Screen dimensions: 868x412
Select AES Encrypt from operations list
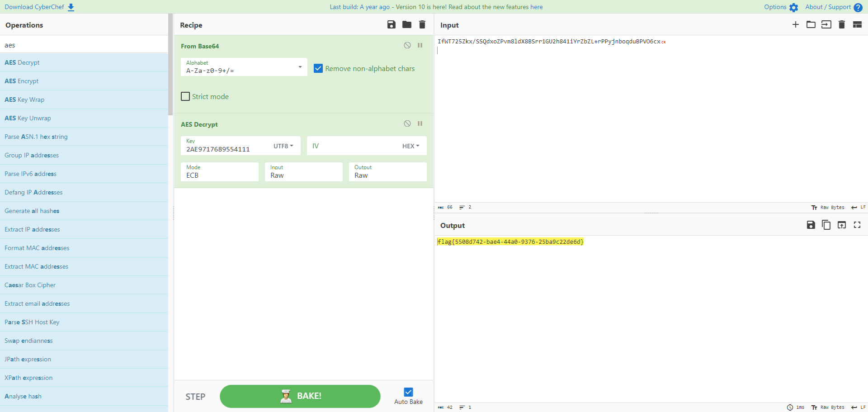coord(22,81)
